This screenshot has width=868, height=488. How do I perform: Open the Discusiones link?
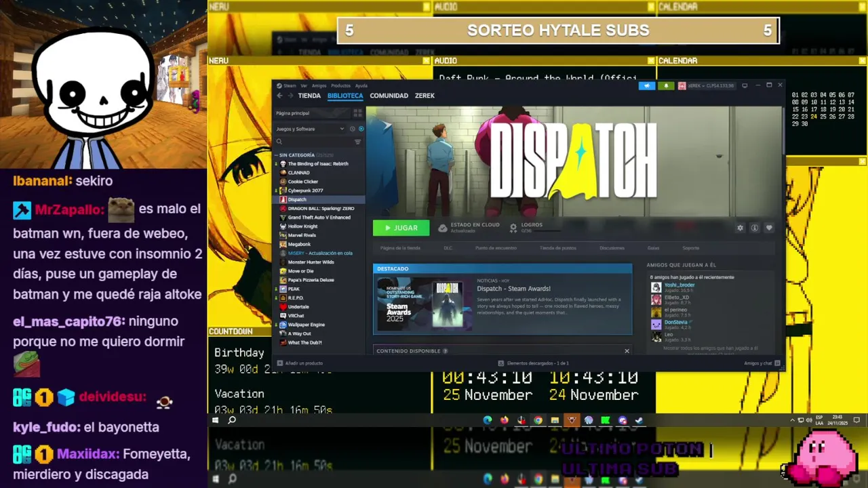click(612, 248)
